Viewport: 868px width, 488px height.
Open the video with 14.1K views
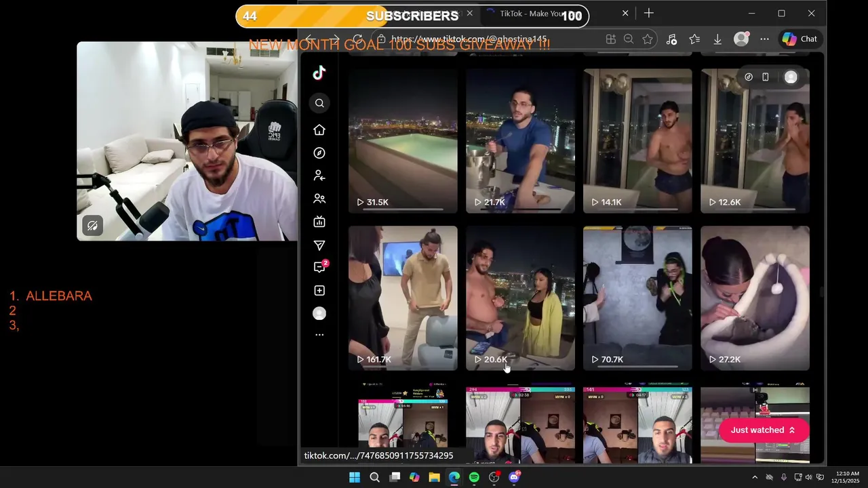pos(637,140)
